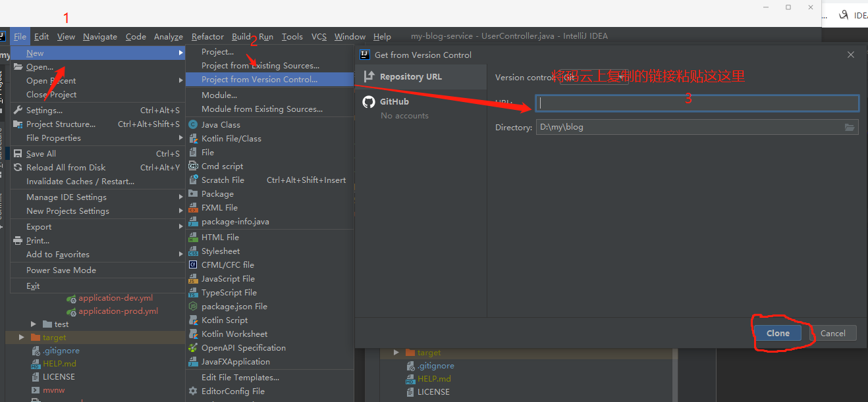This screenshot has height=402, width=868.
Task: Click Reload All from Disk icon
Action: click(x=18, y=168)
